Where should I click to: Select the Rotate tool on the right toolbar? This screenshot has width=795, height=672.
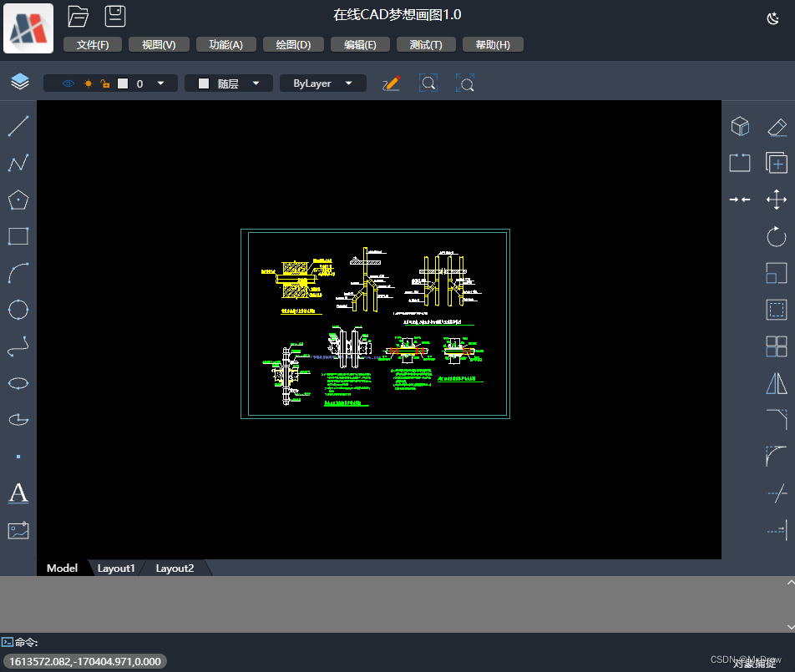coord(776,236)
